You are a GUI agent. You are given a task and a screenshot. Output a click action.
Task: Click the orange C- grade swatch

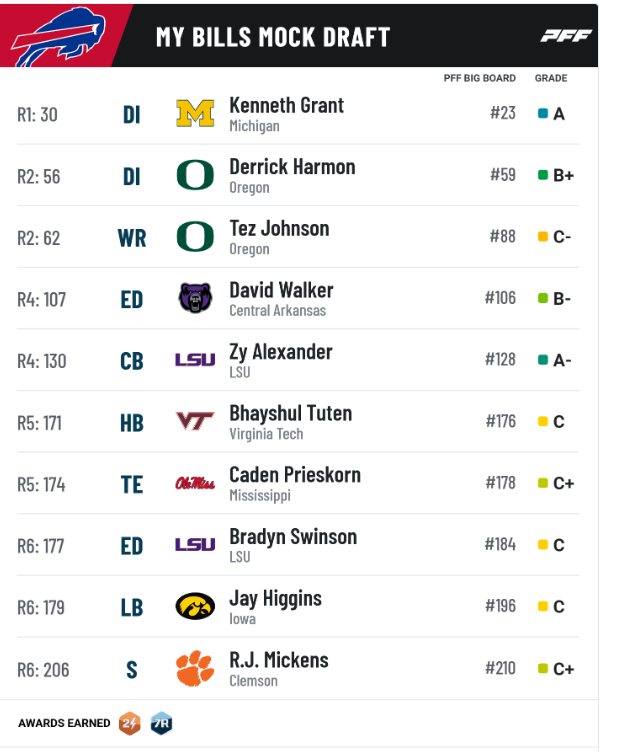(543, 236)
